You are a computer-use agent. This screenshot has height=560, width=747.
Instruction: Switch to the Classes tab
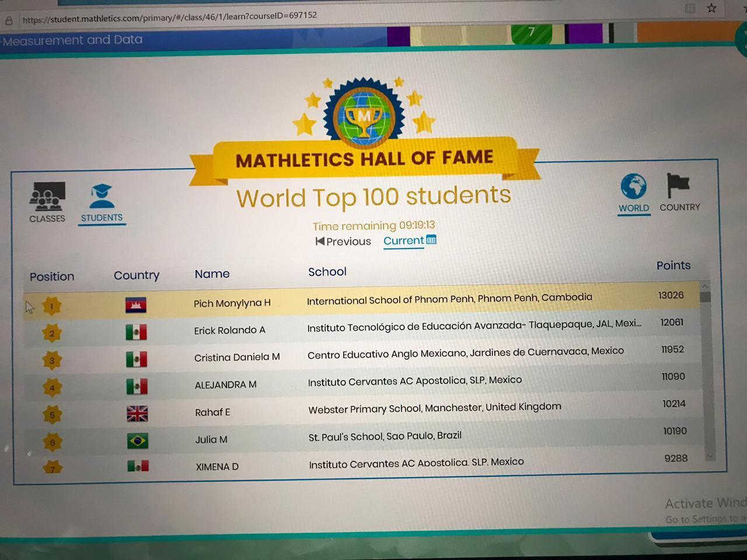47,202
